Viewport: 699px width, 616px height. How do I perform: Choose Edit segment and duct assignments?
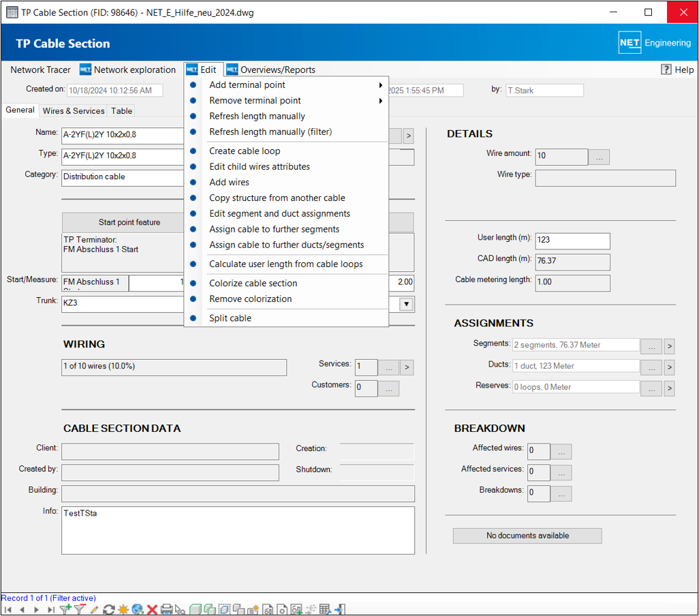(x=286, y=213)
